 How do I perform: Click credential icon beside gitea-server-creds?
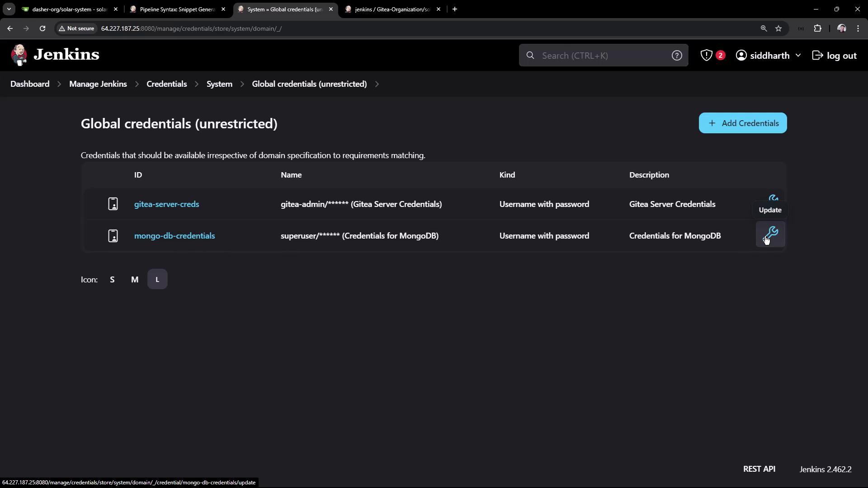point(113,204)
